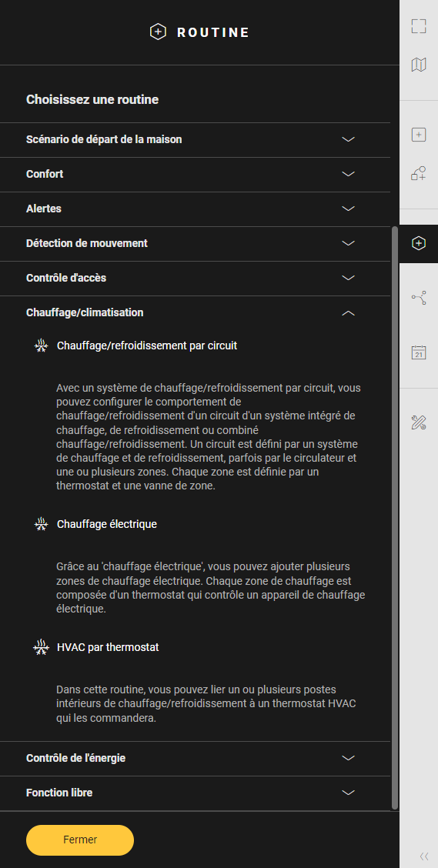438x868 pixels.
Task: Select Chauffage/refroidissement par circuit routine
Action: [x=147, y=346]
